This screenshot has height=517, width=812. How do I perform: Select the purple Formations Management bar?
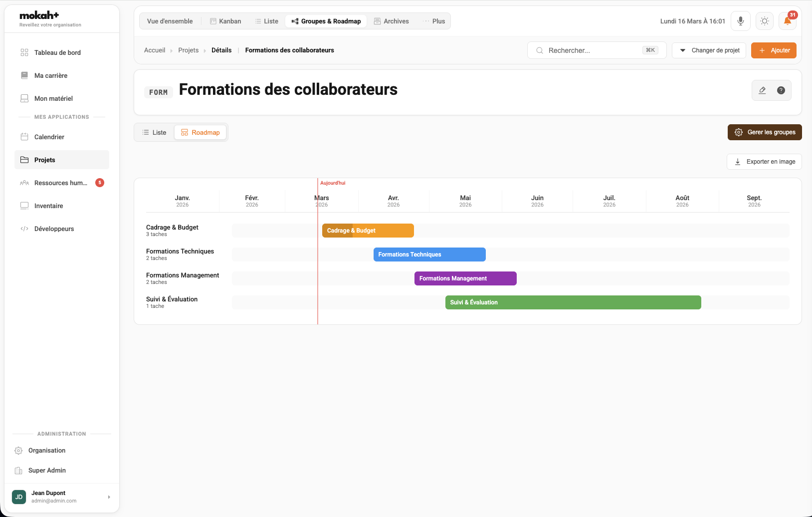pos(465,278)
